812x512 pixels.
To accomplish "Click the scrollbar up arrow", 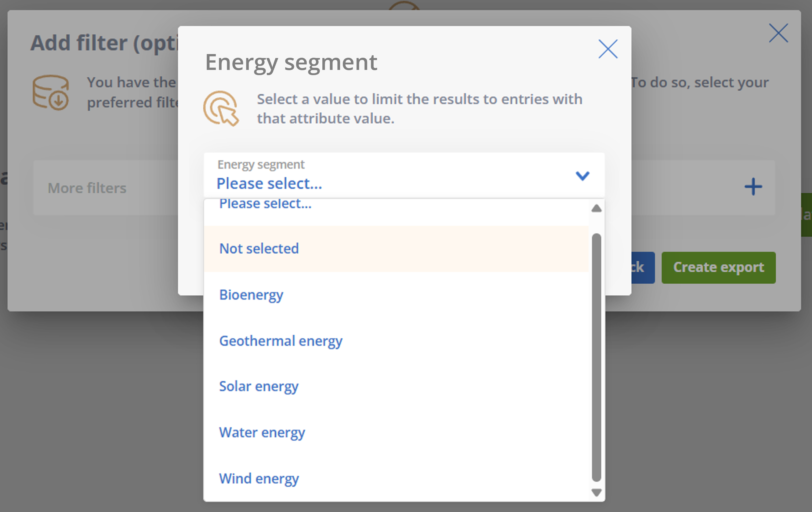I will [x=596, y=208].
